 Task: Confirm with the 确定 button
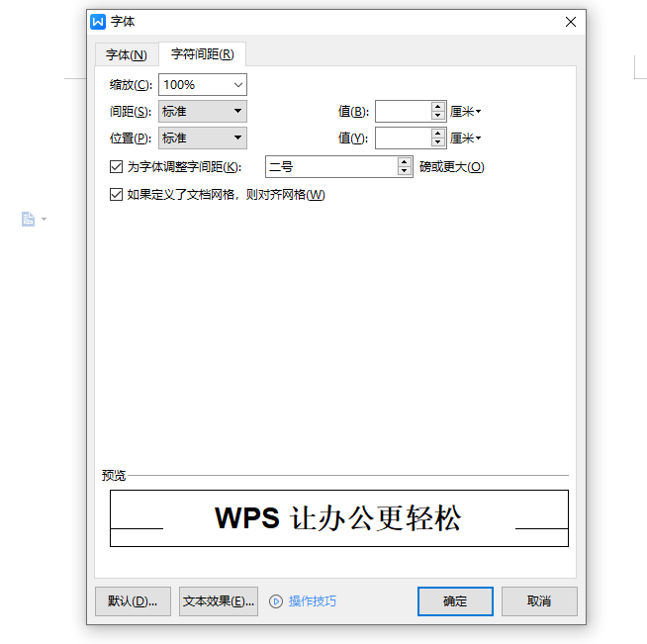tap(455, 601)
